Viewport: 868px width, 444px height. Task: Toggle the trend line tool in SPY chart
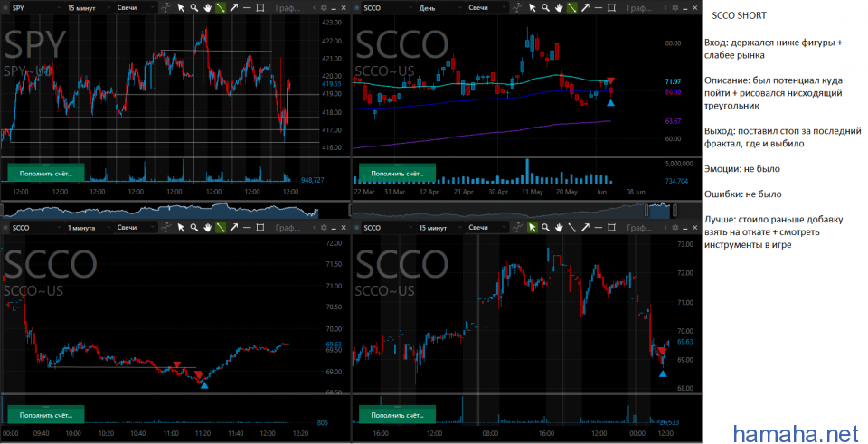[221, 8]
